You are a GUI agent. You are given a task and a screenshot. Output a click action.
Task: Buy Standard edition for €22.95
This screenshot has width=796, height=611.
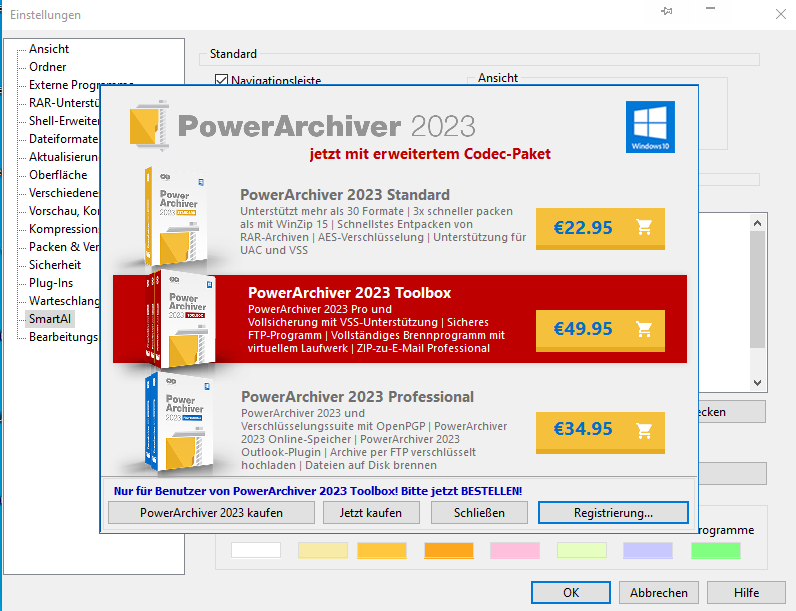600,228
